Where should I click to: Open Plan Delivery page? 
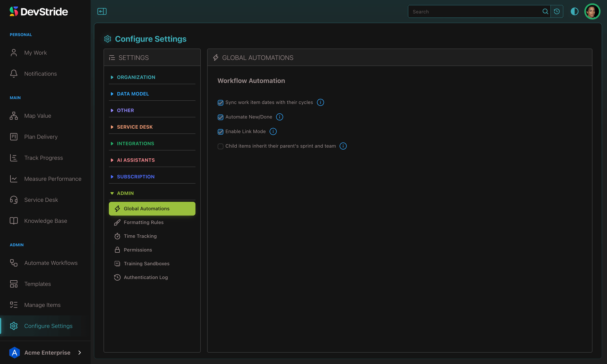coord(45,137)
